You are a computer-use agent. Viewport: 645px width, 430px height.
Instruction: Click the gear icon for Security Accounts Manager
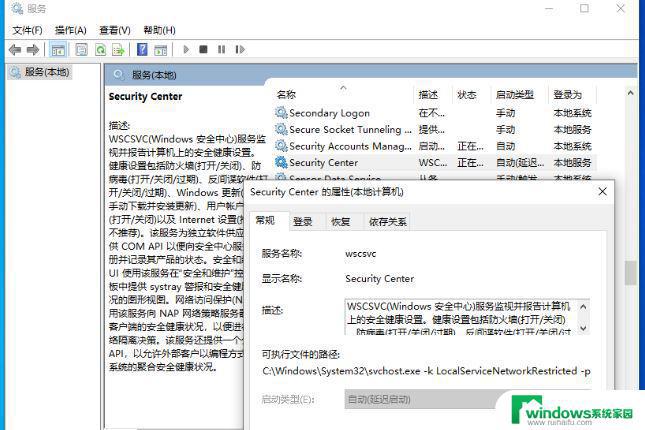(x=281, y=146)
